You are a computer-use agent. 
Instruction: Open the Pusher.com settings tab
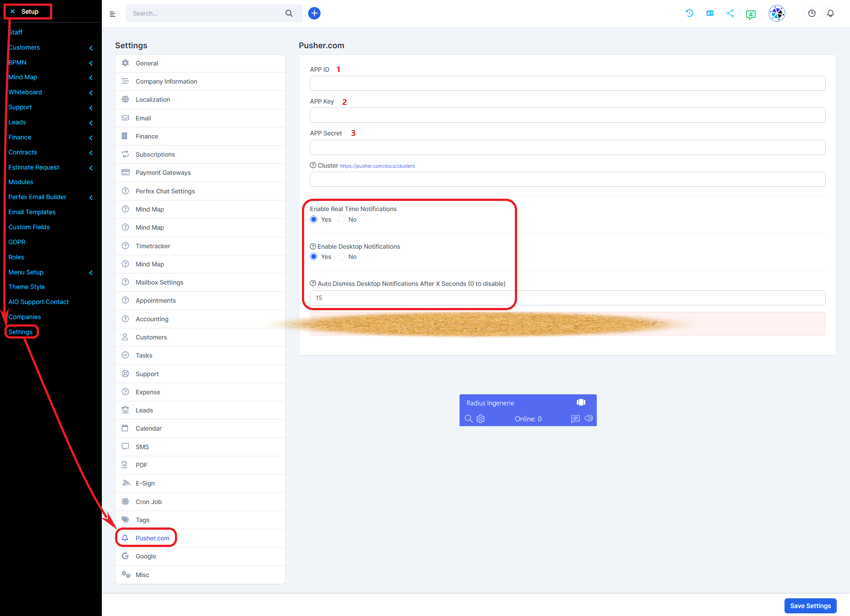tap(200, 538)
